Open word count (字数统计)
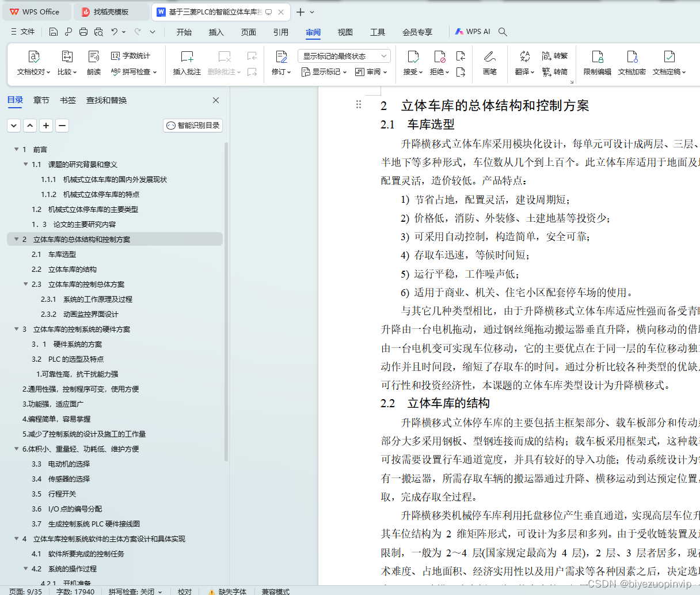This screenshot has width=700, height=595. (x=131, y=56)
